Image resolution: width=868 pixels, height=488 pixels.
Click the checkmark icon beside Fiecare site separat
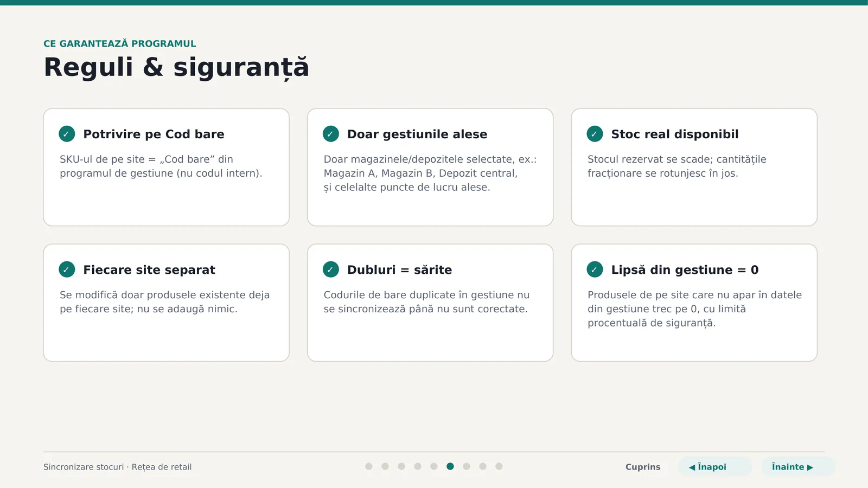[67, 269]
